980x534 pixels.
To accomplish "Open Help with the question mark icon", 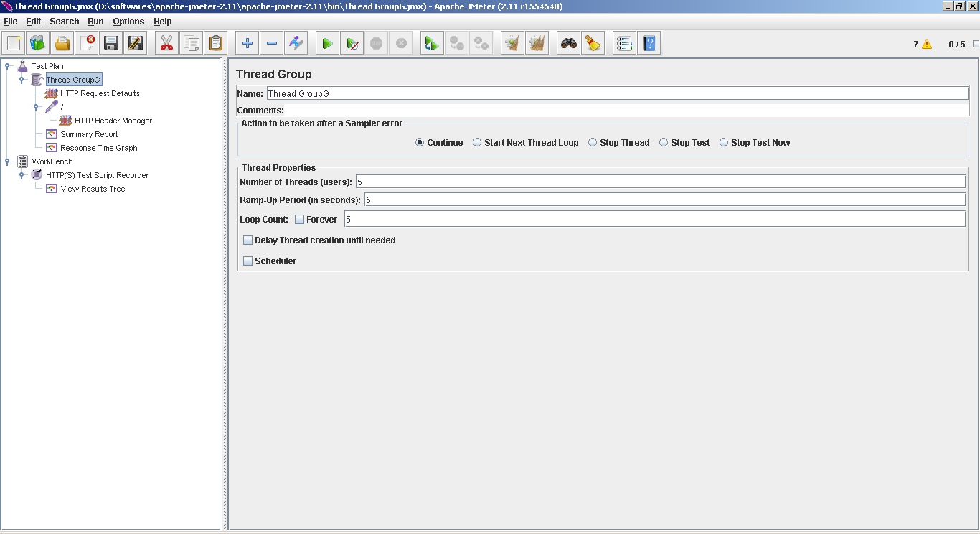I will [649, 43].
